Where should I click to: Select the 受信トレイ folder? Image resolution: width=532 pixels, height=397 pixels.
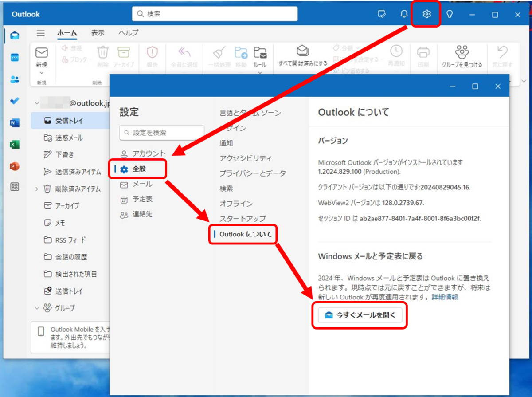(71, 120)
